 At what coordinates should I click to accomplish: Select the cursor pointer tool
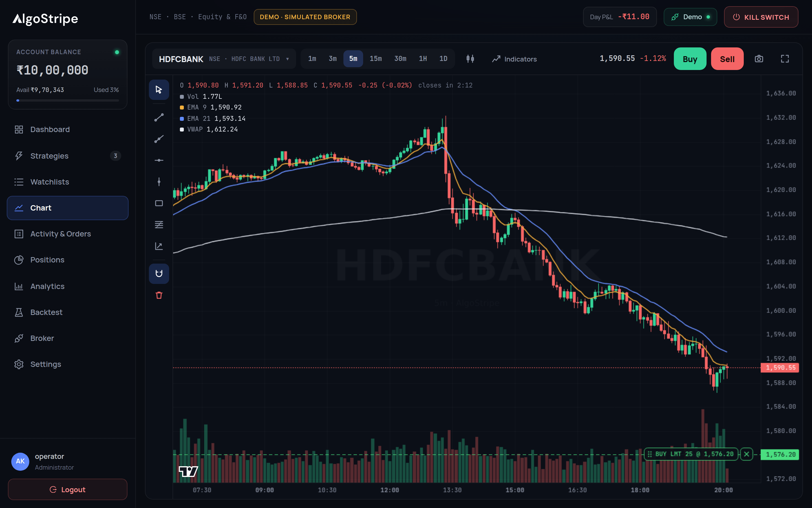159,90
